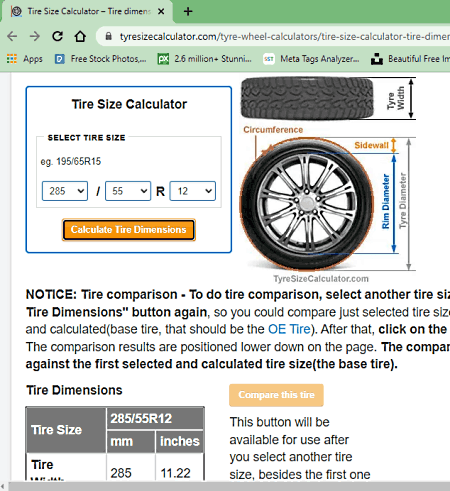Open Beautiful Free Images bookmark

point(410,59)
